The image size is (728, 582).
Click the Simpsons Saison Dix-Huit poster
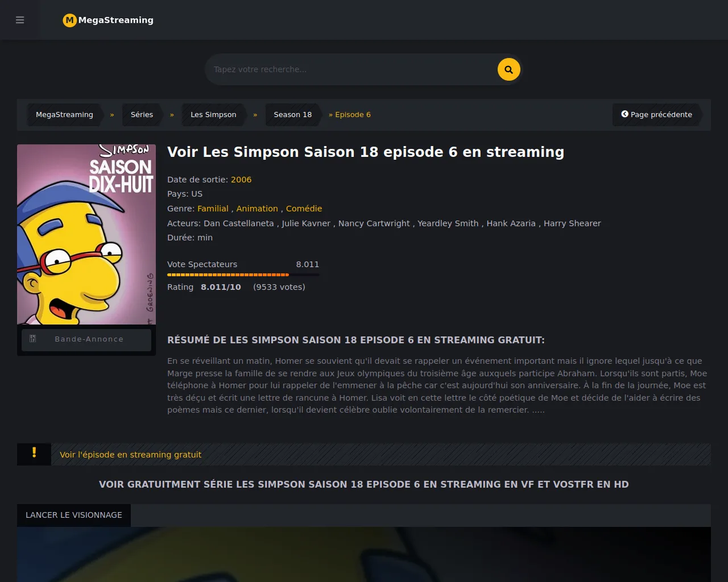point(86,234)
